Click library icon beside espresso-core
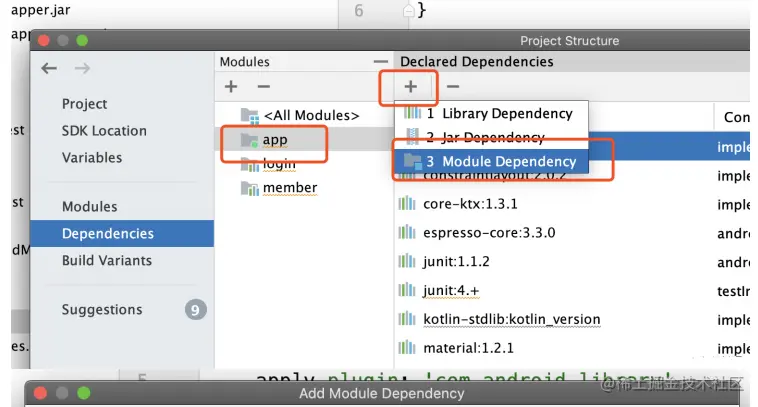Image resolution: width=758 pixels, height=407 pixels. [x=407, y=232]
